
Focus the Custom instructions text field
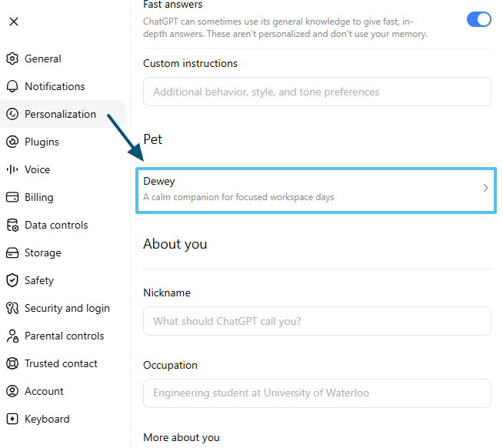(317, 92)
